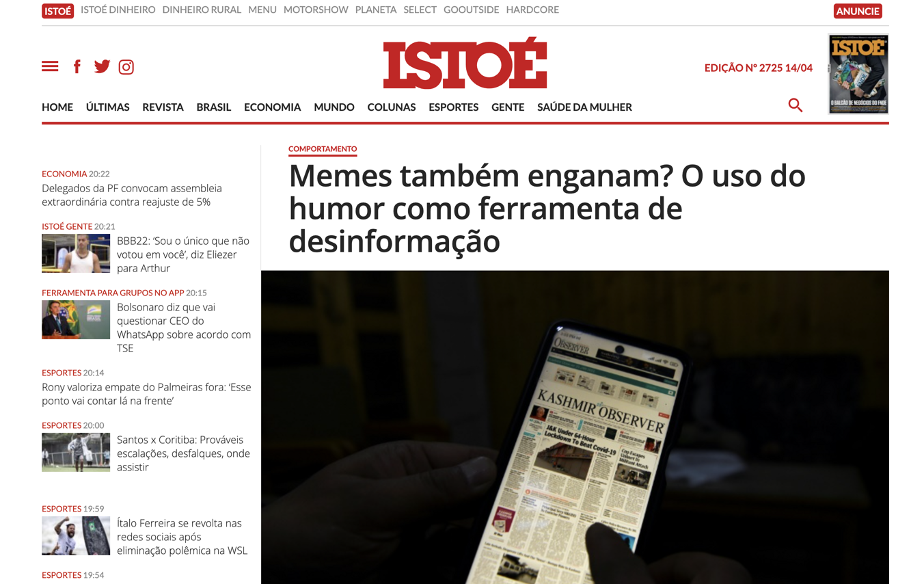Click the ESPORTES 19:54 label

pos(73,575)
